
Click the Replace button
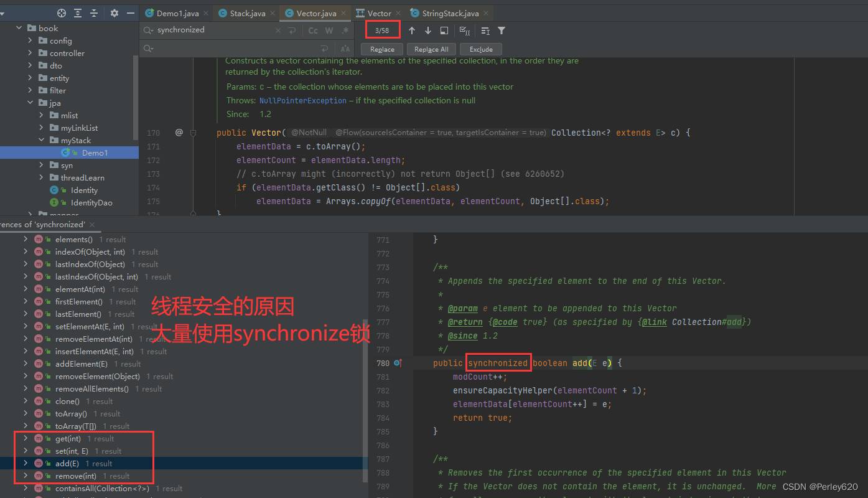[x=382, y=49]
